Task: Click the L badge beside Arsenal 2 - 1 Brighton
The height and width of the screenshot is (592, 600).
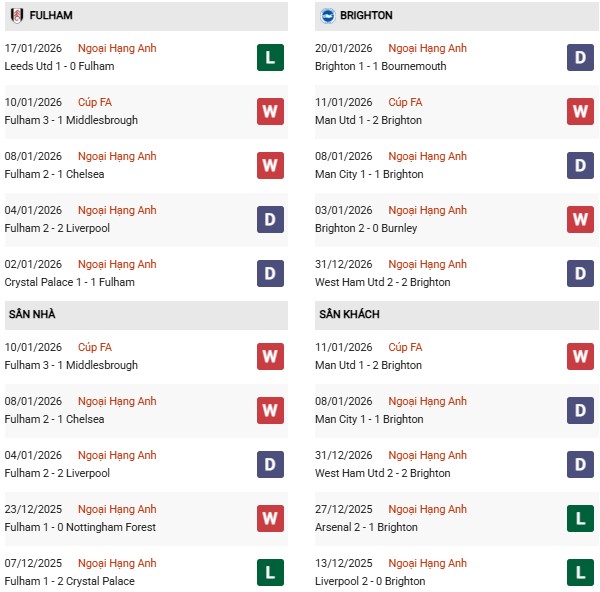Action: pos(580,518)
